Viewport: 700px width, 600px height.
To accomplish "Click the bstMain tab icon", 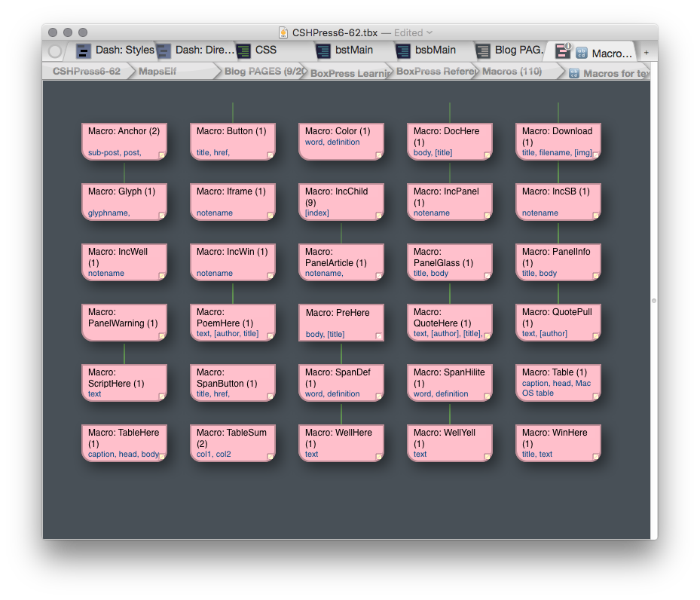I will 323,51.
